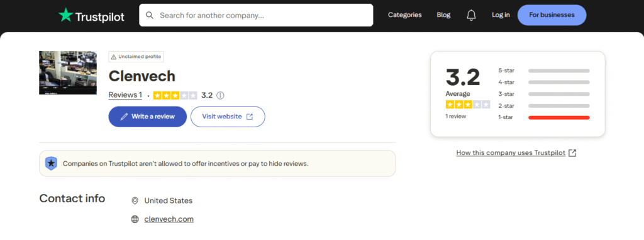Open the Reviews 1 link

(125, 95)
